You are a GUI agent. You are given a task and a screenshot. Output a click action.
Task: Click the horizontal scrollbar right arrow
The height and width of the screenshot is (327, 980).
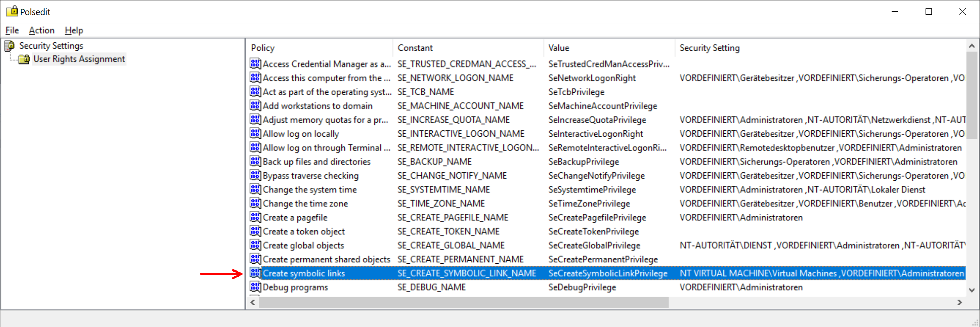[x=960, y=302]
